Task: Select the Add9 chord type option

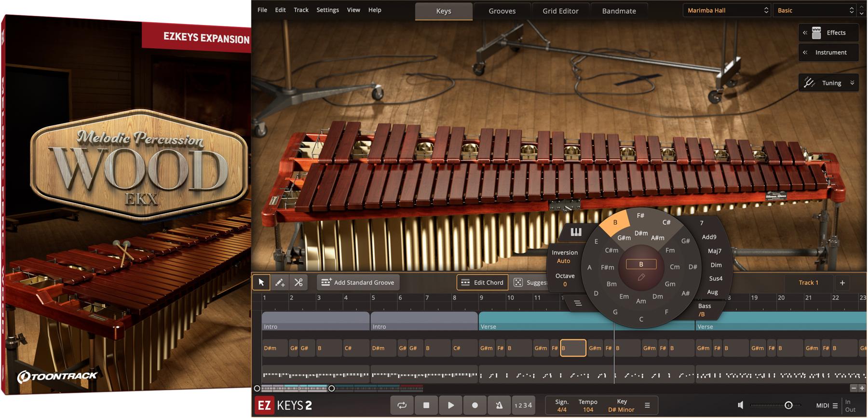Action: point(709,237)
